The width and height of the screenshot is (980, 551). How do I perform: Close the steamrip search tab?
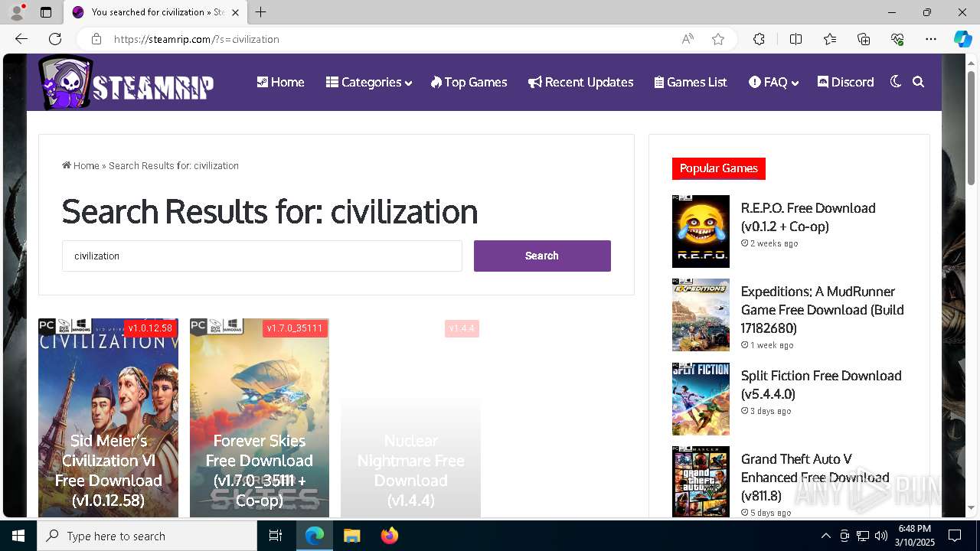click(x=236, y=12)
